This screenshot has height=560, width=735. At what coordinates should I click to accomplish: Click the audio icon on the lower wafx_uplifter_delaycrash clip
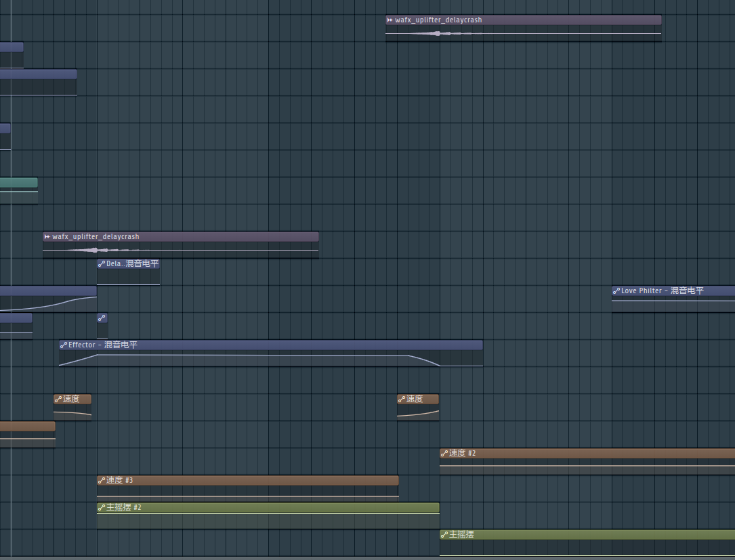pos(47,236)
